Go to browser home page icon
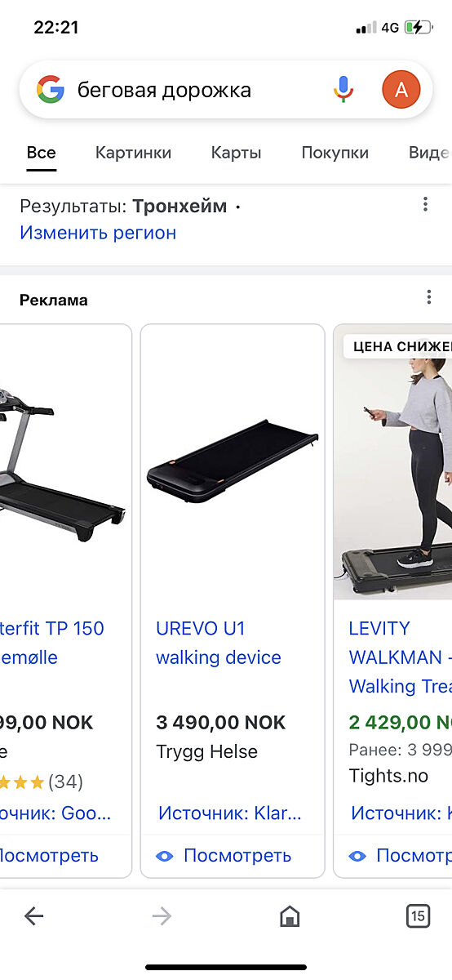 (x=289, y=916)
